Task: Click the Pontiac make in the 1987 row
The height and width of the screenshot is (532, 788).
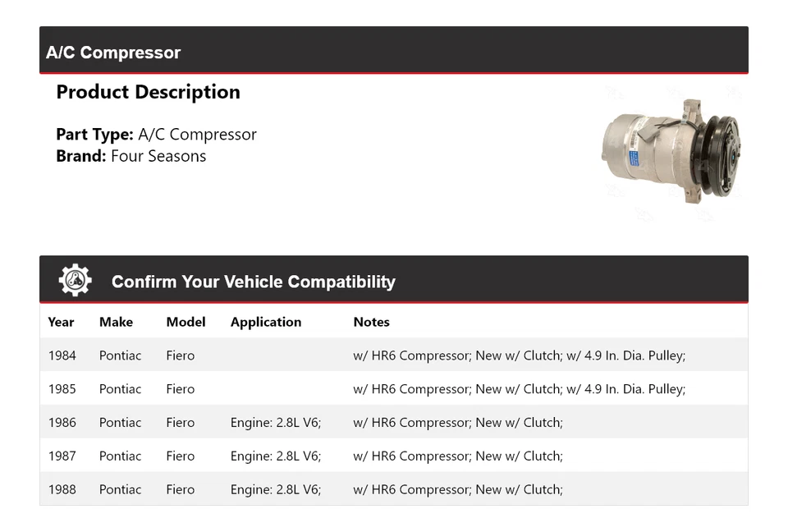Action: (120, 456)
